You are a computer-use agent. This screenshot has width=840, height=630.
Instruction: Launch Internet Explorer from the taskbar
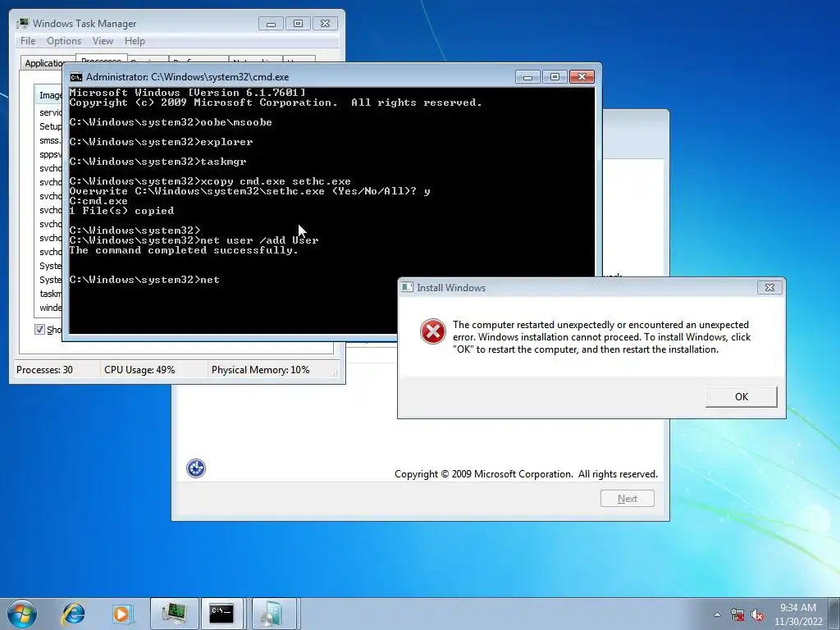coord(73,614)
